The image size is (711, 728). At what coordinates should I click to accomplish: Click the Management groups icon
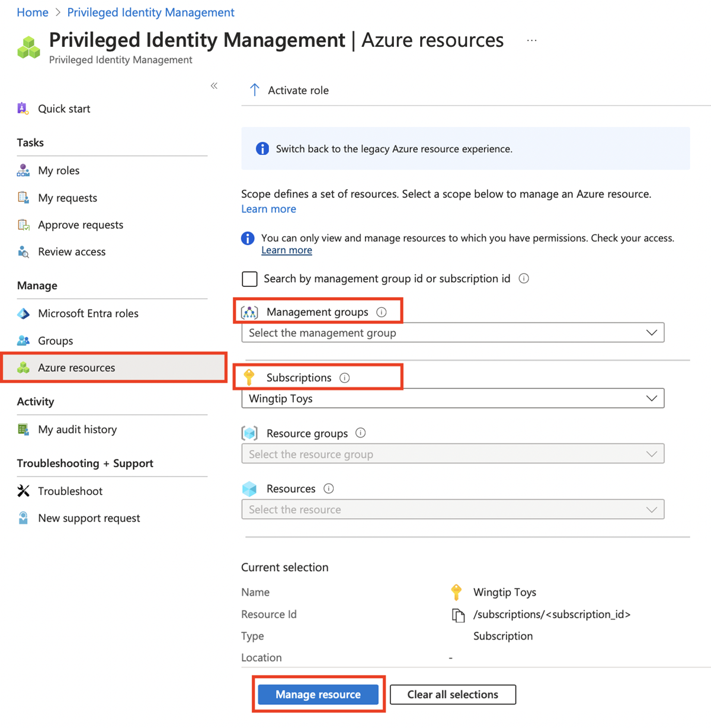coord(249,312)
